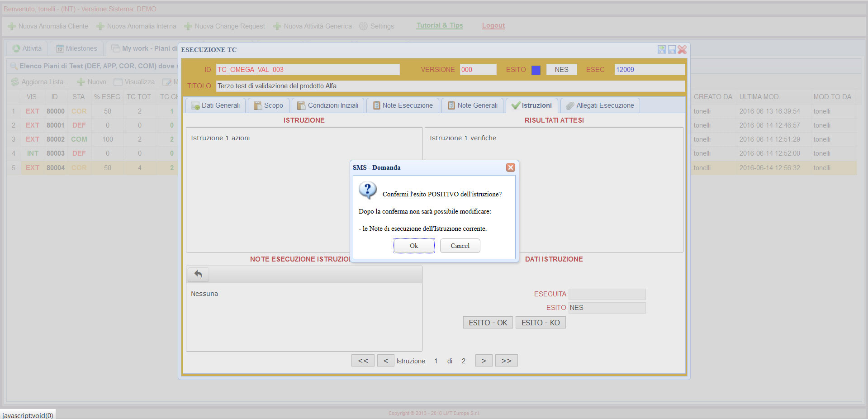Click the magnifier icon beside Elenco Piani di Test

click(14, 66)
